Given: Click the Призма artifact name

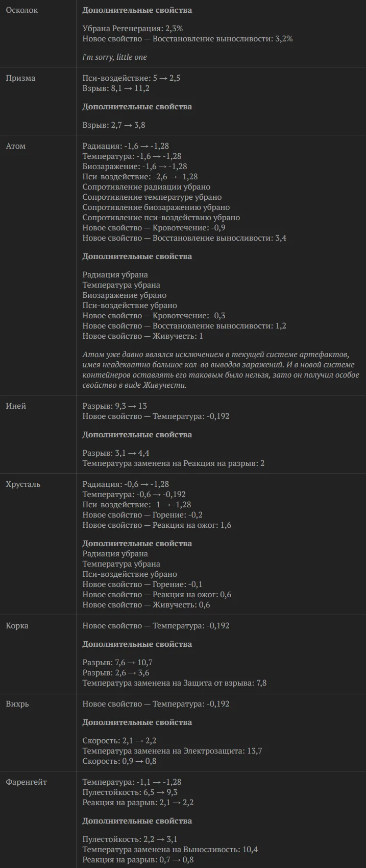Looking at the screenshot, I should pyautogui.click(x=20, y=78).
